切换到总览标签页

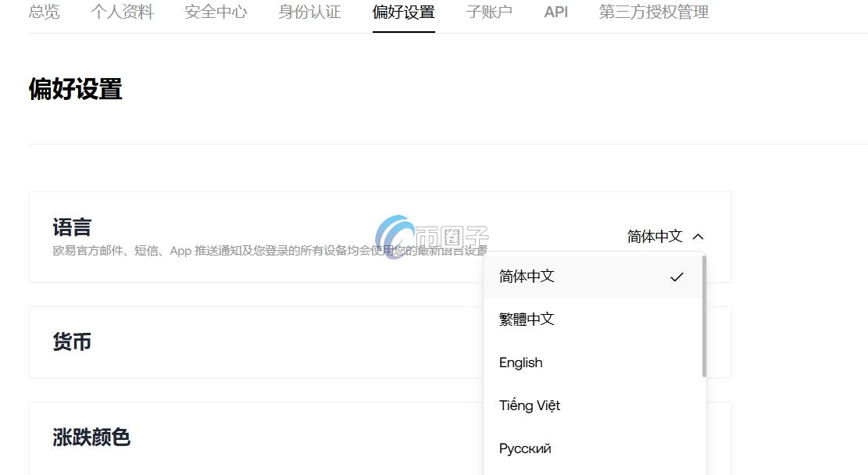[44, 12]
